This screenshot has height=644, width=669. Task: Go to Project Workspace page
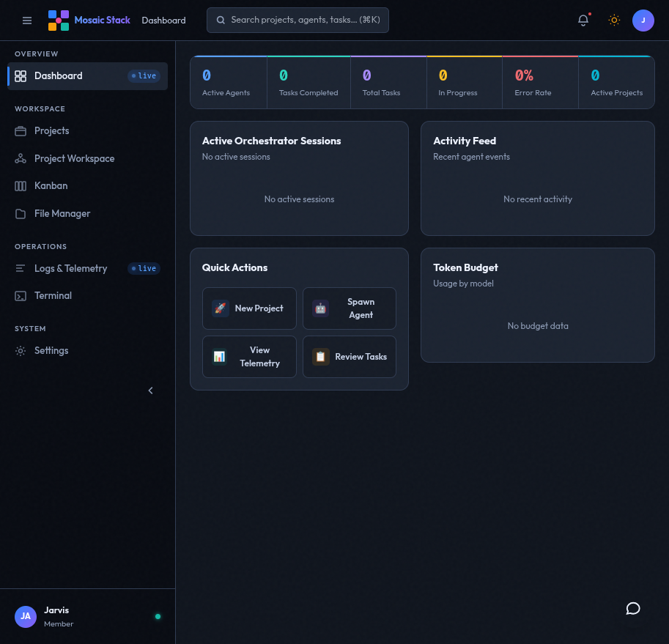(x=74, y=158)
